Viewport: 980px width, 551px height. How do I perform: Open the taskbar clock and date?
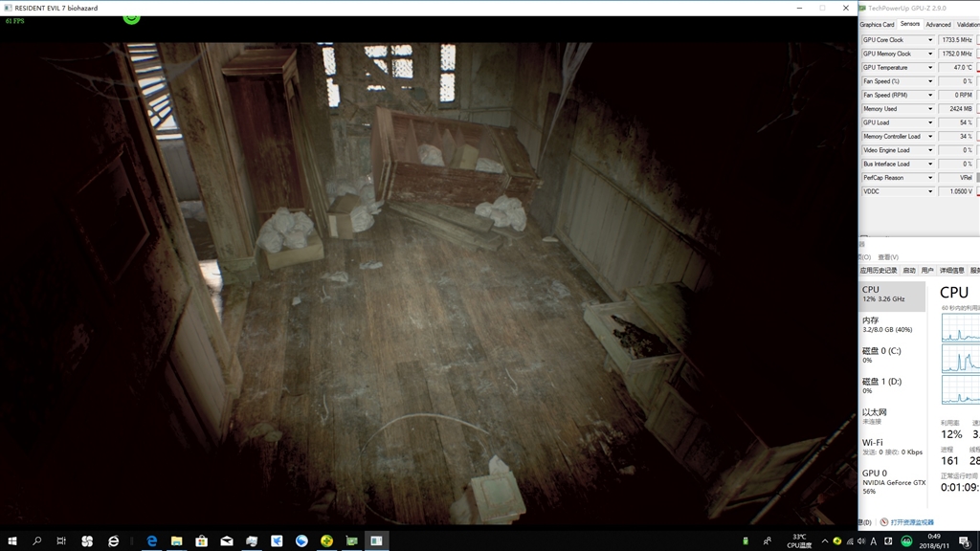click(934, 541)
